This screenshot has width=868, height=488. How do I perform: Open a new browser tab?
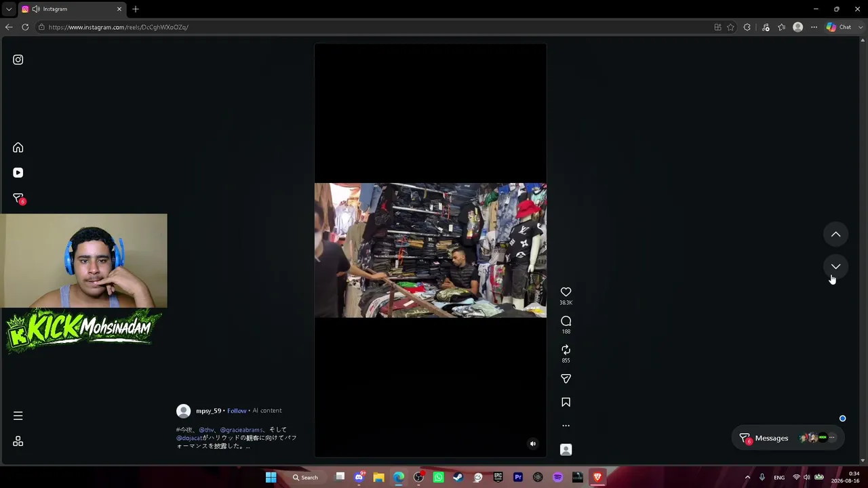[x=136, y=9]
